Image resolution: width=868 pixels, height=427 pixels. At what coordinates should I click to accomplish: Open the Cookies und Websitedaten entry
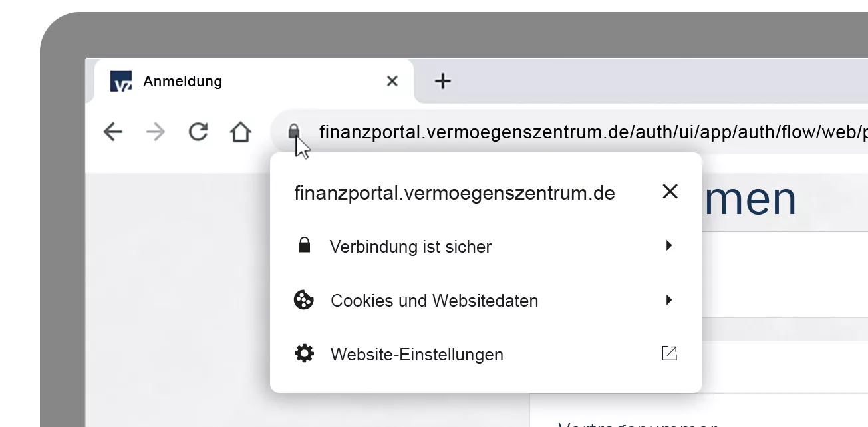(486, 301)
